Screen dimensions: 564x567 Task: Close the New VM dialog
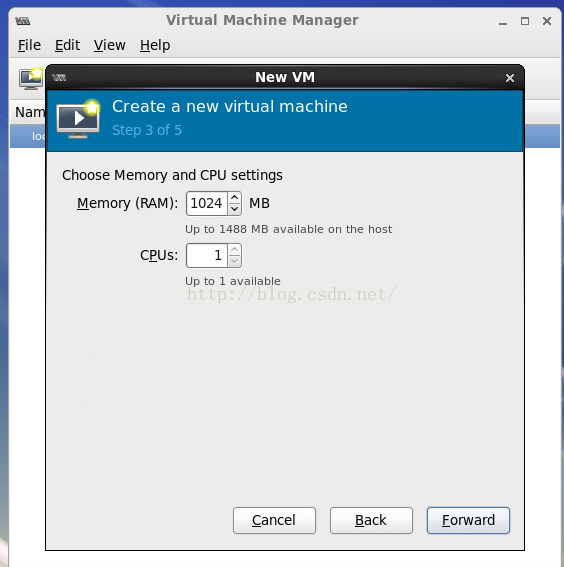[510, 78]
